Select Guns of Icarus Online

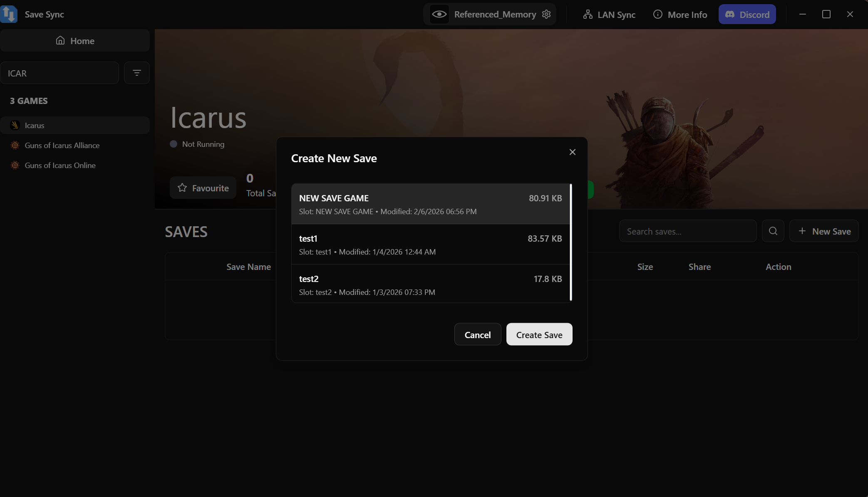[75, 165]
